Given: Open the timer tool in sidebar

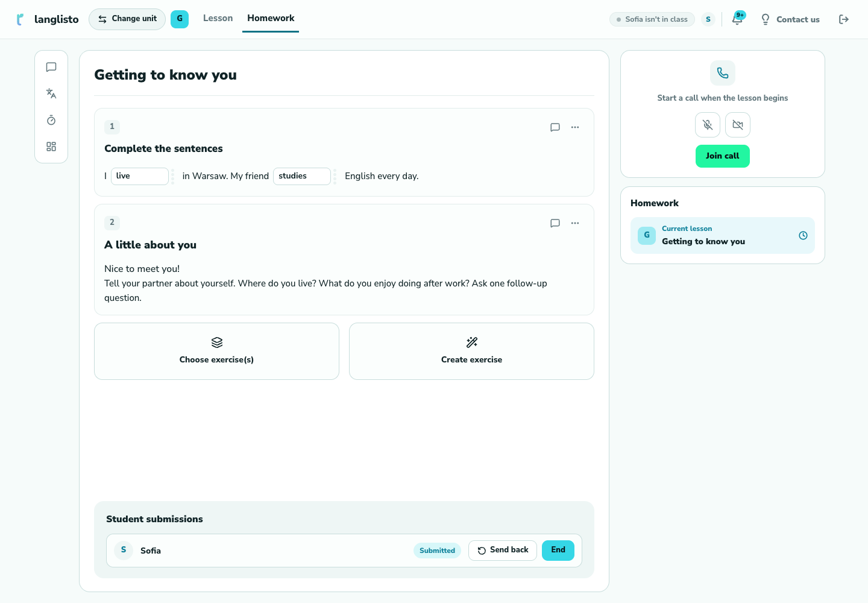Looking at the screenshot, I should [51, 120].
